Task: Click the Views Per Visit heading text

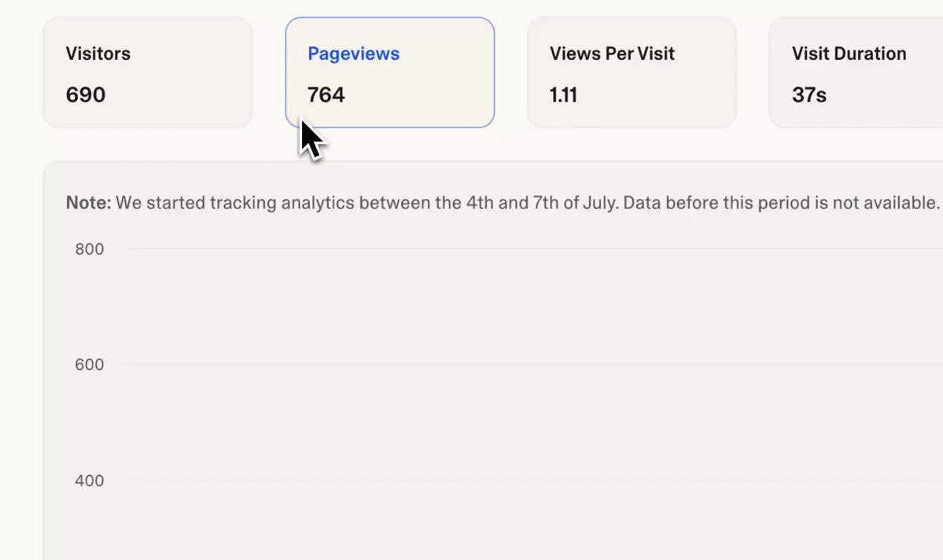Action: tap(612, 53)
